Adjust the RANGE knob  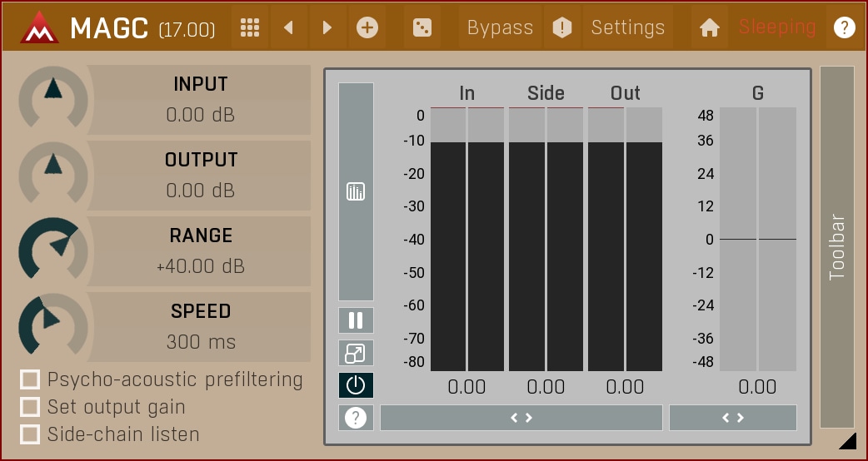pyautogui.click(x=52, y=250)
